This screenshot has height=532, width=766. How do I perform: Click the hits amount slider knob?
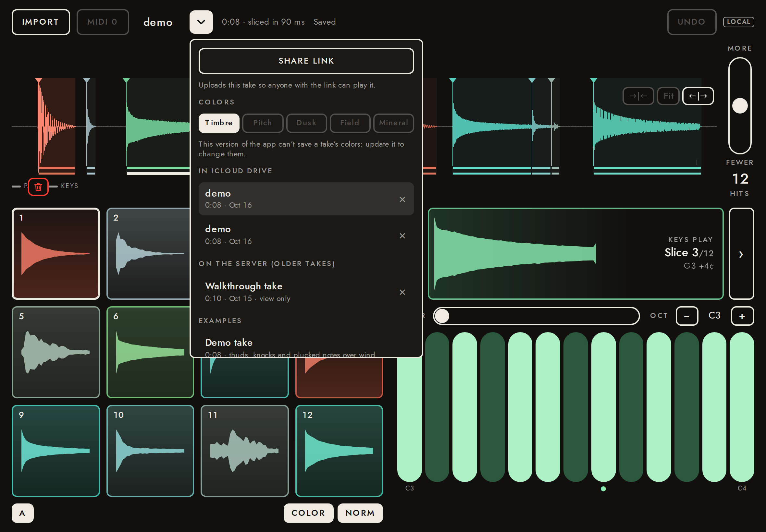(x=740, y=106)
